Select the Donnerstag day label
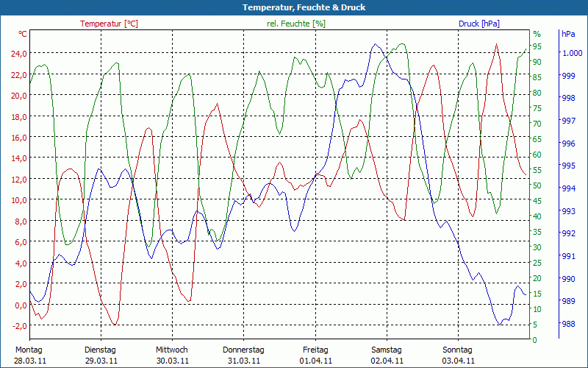The height and width of the screenshot is (368, 588). (243, 350)
